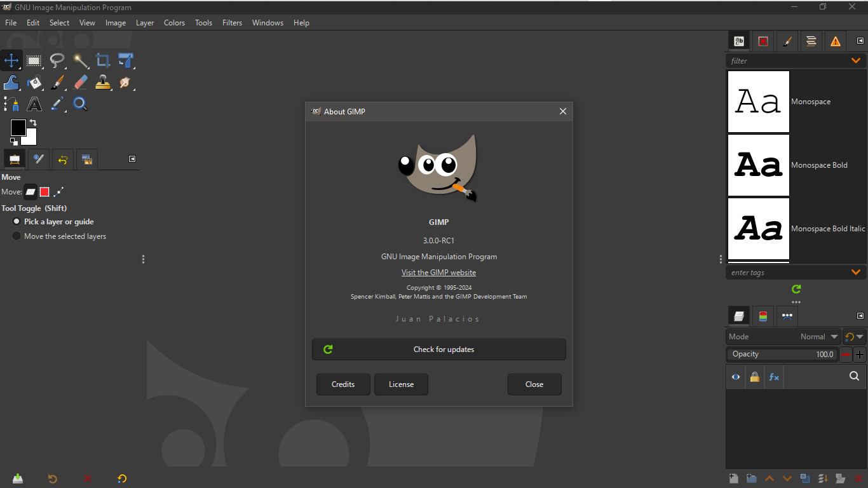Activate the Clone stamp tool
The image size is (868, 488).
(103, 83)
